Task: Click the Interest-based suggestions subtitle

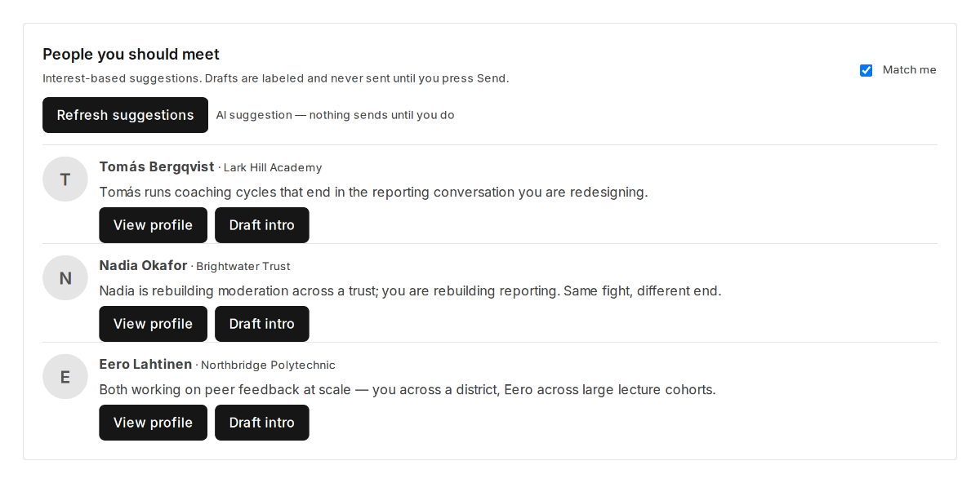Action: [276, 78]
